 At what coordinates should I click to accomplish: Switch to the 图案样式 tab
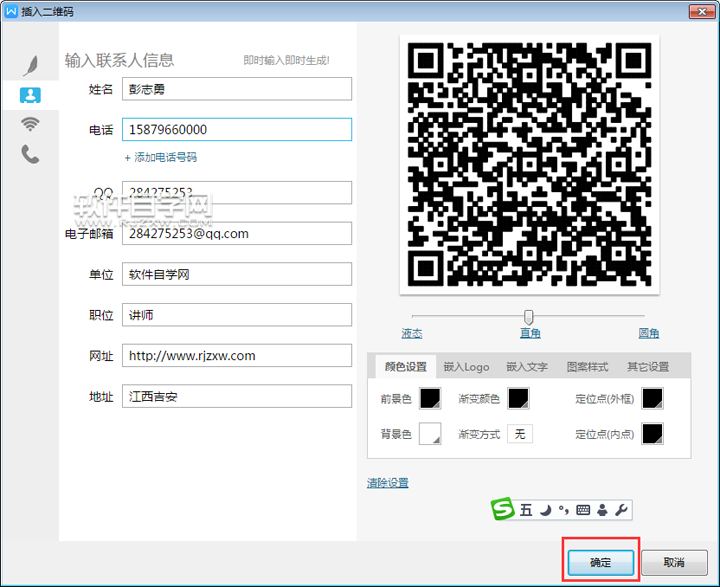click(x=587, y=367)
